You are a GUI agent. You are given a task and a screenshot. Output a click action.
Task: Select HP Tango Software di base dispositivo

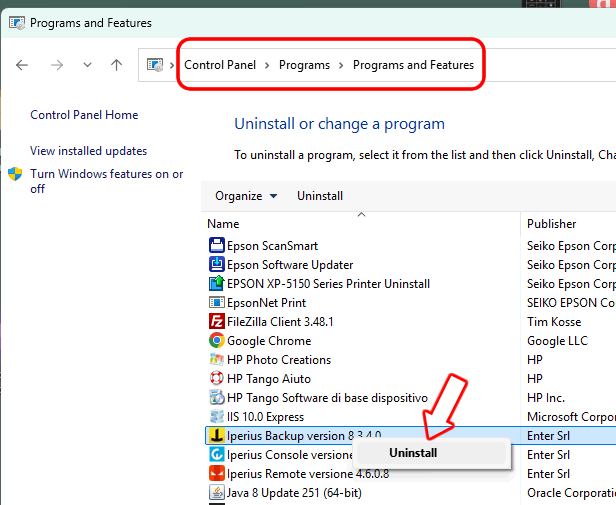(x=327, y=398)
